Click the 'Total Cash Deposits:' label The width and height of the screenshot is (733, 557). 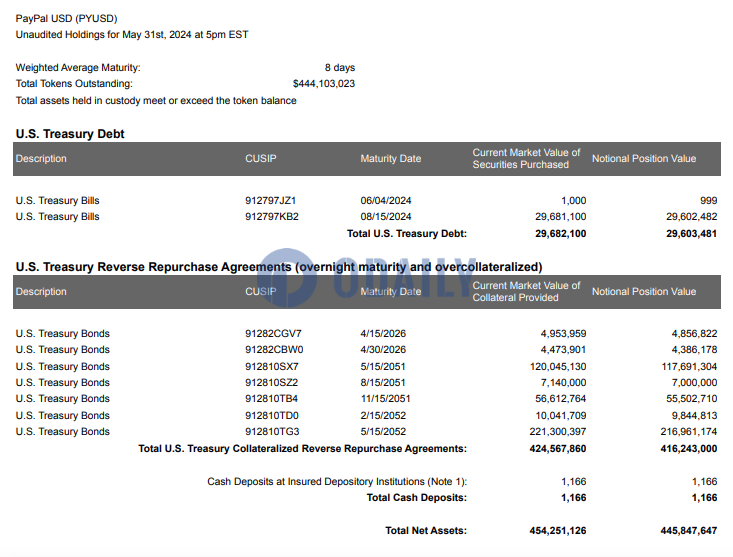(x=417, y=498)
